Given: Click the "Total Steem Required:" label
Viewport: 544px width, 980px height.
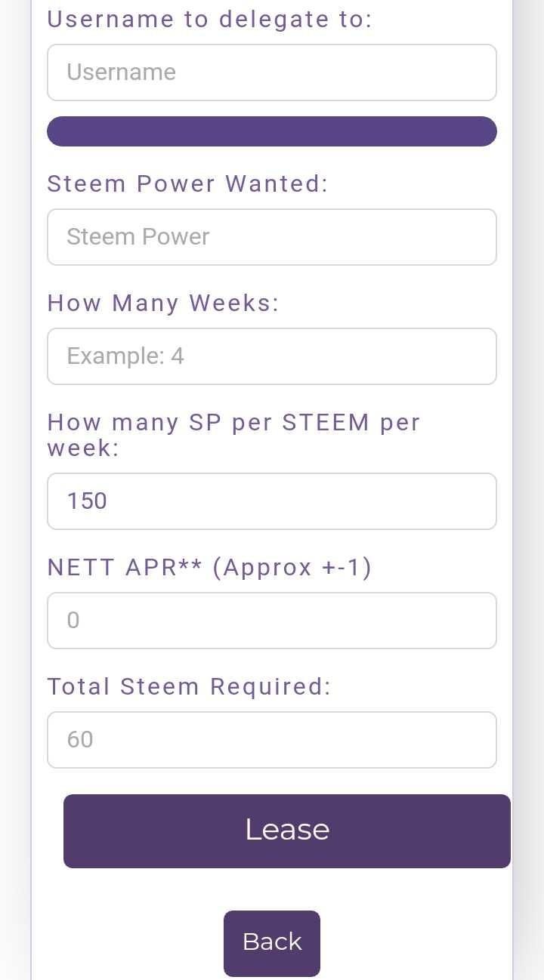Looking at the screenshot, I should click(189, 686).
